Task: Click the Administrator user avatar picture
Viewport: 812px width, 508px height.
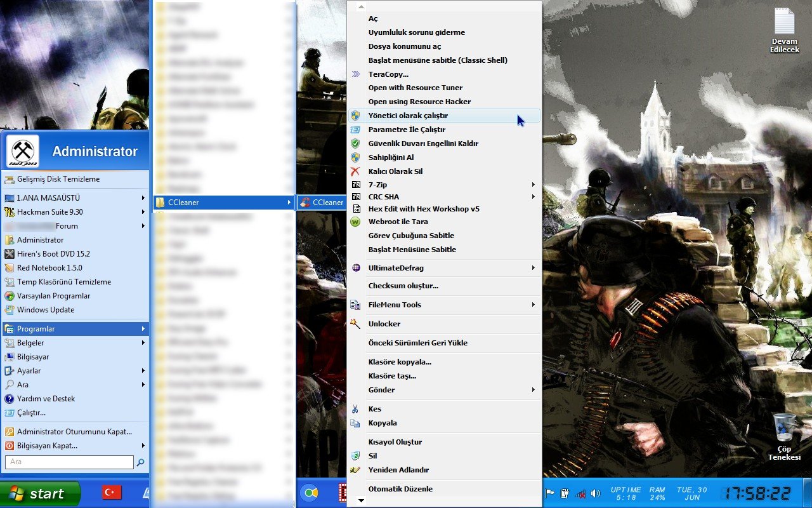Action: click(23, 151)
